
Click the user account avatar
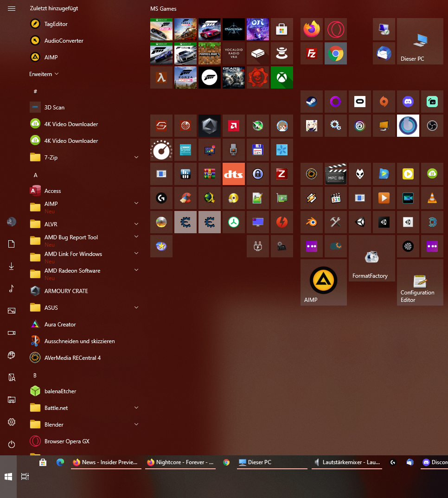click(x=12, y=222)
